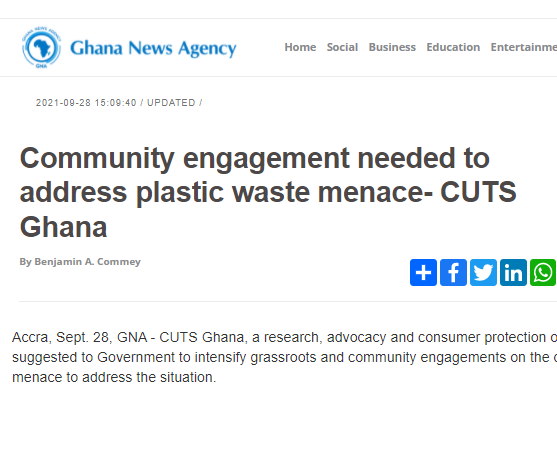
Task: Click the 2021-09-28 timestamp text
Action: point(86,103)
